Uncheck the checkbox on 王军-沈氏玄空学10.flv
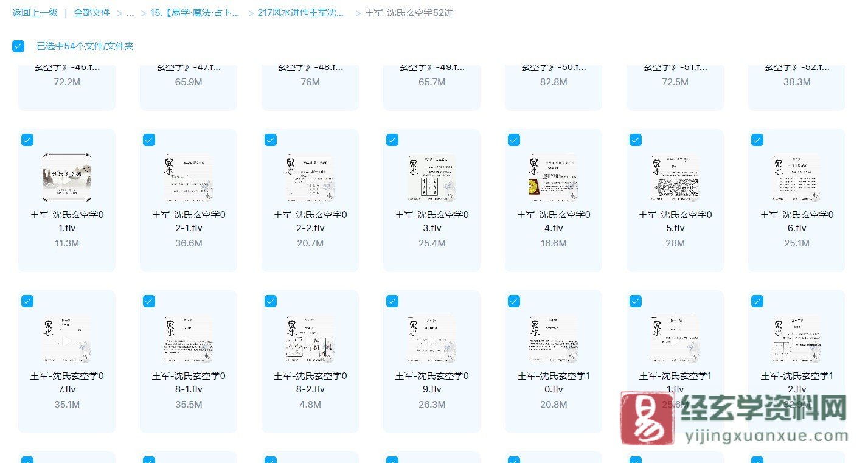868x463 pixels. [x=514, y=301]
